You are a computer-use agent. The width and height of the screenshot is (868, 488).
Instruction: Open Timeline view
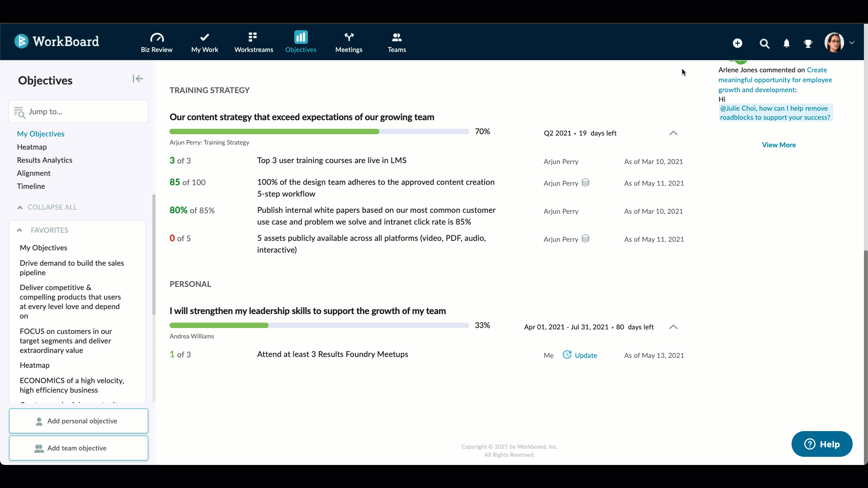31,186
